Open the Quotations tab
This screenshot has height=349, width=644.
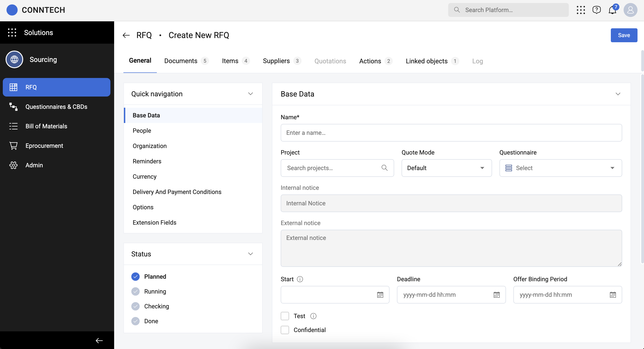point(330,61)
